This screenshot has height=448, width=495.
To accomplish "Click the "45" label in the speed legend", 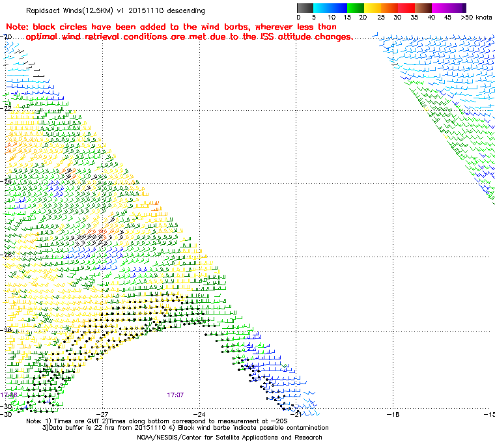I will 447,18.
